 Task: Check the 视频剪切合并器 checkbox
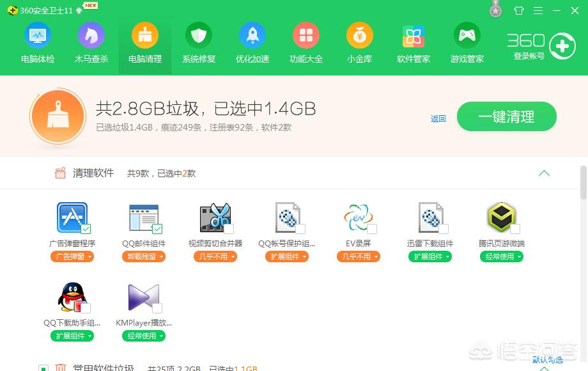click(229, 228)
